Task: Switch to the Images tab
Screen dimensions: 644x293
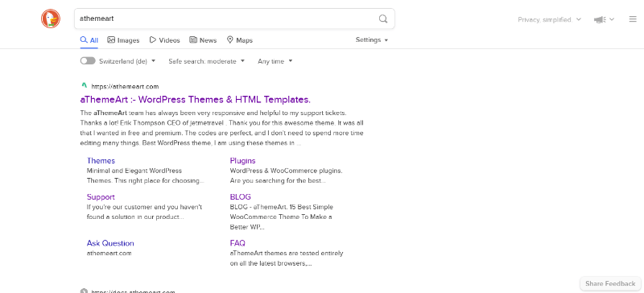Action: 123,40
